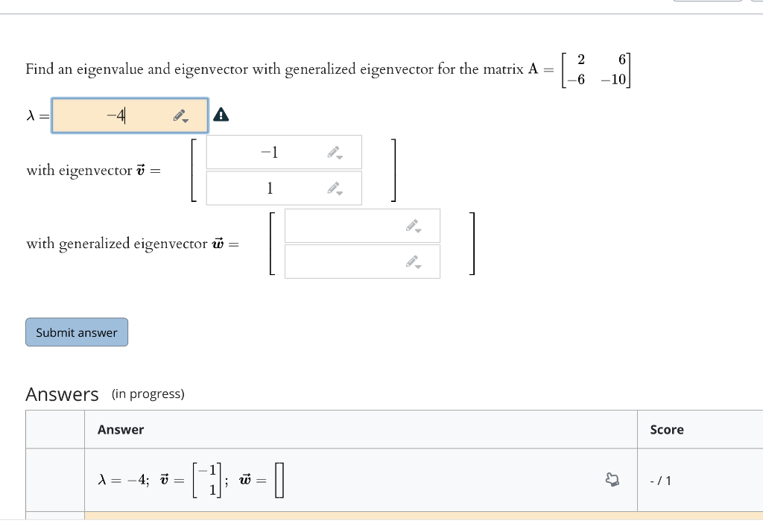Viewport: 763px width, 532px height.
Task: Click the pencil icon on eigenvector entry −1
Action: [x=332, y=151]
